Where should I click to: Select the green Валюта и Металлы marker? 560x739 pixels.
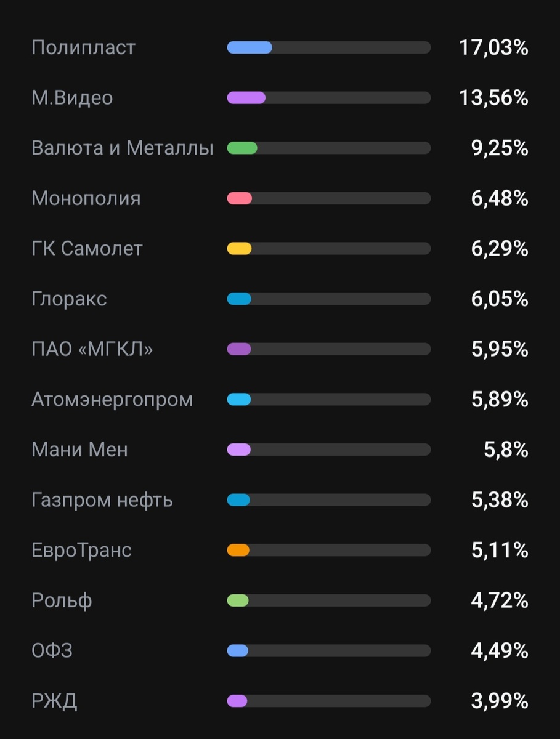tap(243, 148)
